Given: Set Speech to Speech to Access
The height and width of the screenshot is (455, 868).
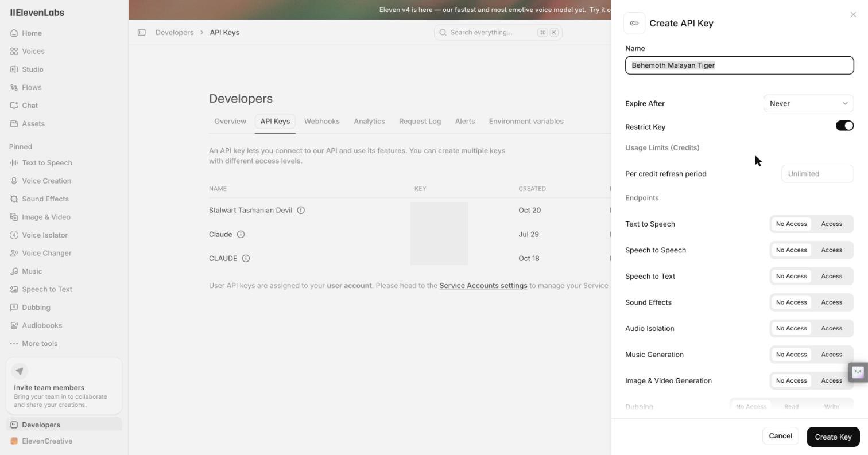Looking at the screenshot, I should click(831, 250).
